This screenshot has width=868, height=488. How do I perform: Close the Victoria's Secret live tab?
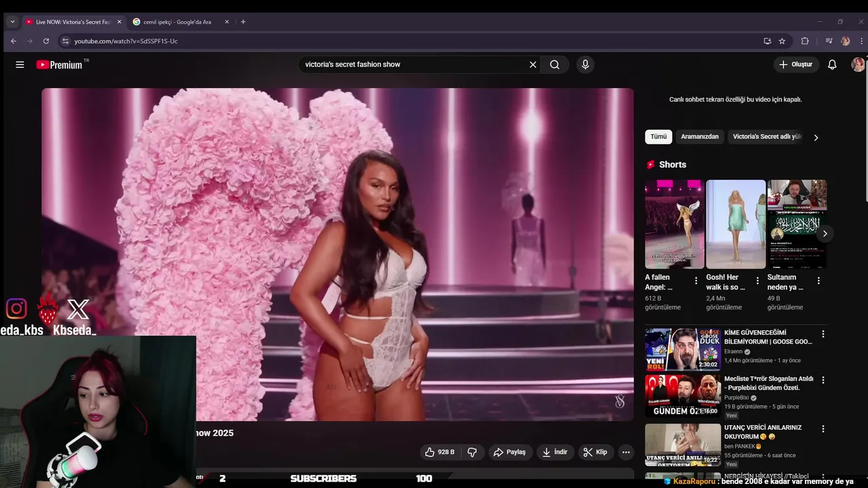pyautogui.click(x=119, y=22)
